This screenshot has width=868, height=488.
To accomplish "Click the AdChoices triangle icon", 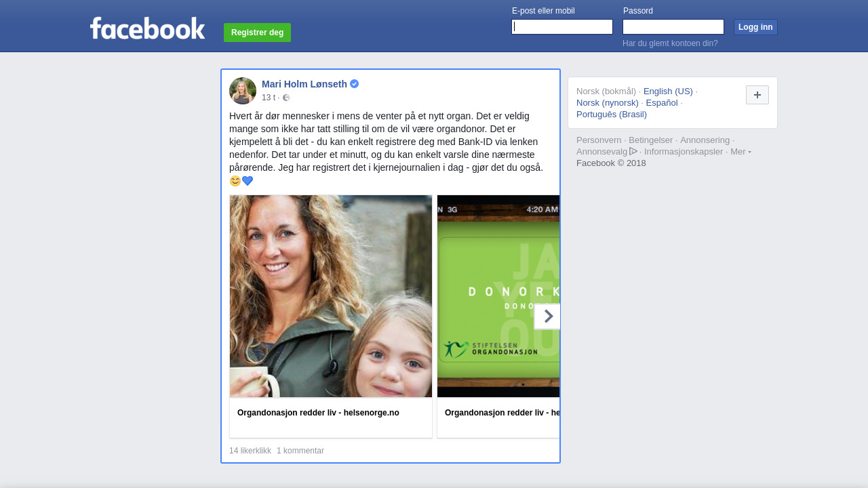I will click(633, 151).
